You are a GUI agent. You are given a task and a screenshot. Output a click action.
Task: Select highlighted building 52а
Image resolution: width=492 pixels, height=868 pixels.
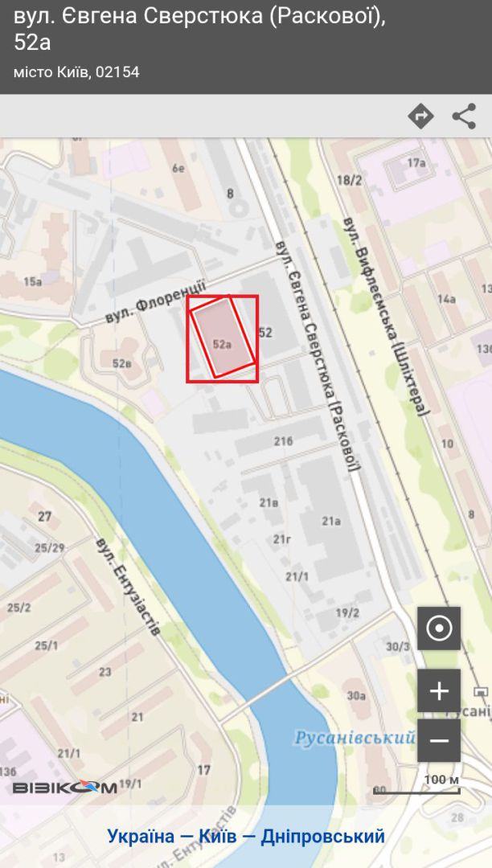[223, 339]
